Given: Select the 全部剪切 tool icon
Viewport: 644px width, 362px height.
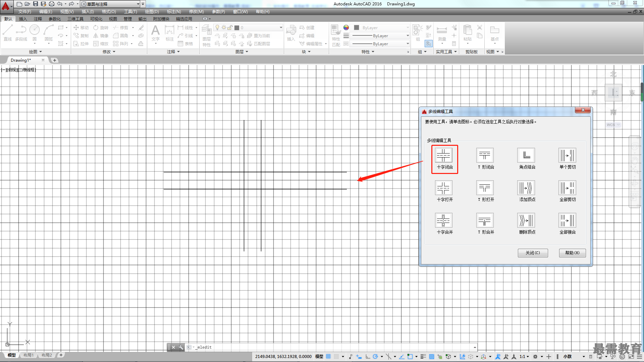Looking at the screenshot, I should click(x=567, y=188).
